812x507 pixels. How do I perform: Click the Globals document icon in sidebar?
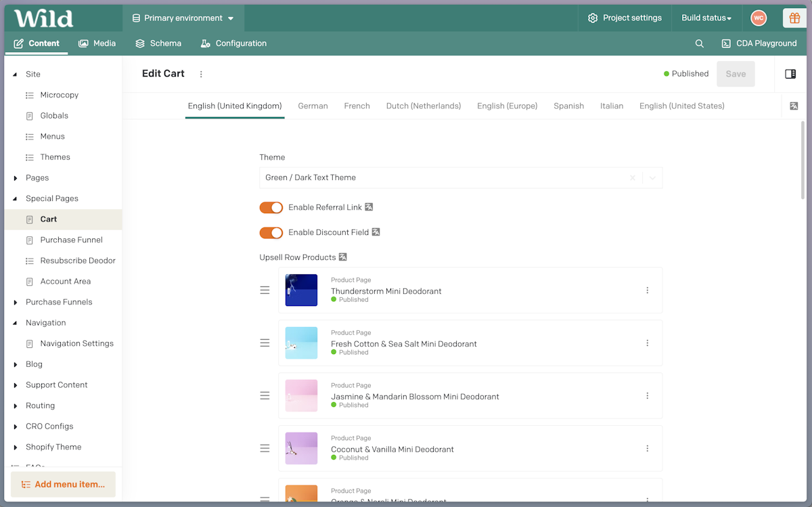pyautogui.click(x=30, y=116)
